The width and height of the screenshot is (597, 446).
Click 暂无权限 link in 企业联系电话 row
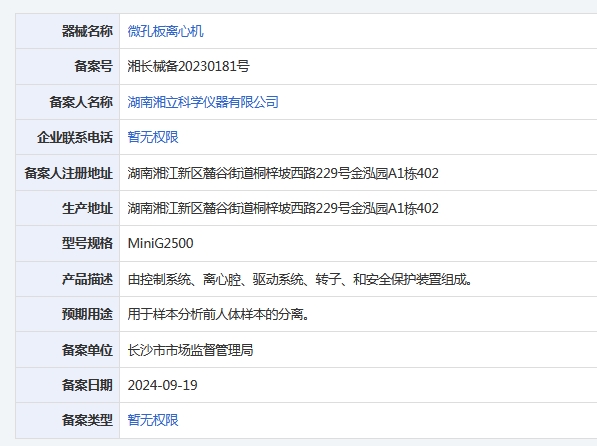tap(153, 137)
